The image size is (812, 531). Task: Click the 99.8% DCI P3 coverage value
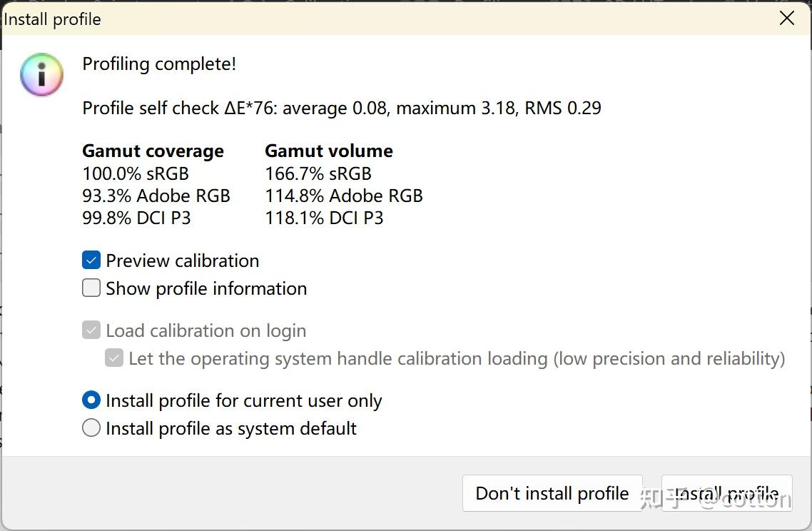[136, 218]
